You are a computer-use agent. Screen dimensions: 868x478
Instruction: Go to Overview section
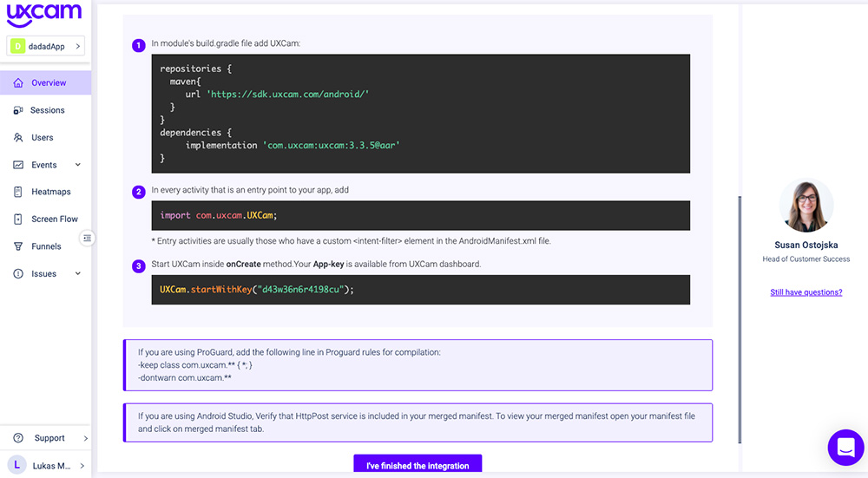[x=45, y=82]
